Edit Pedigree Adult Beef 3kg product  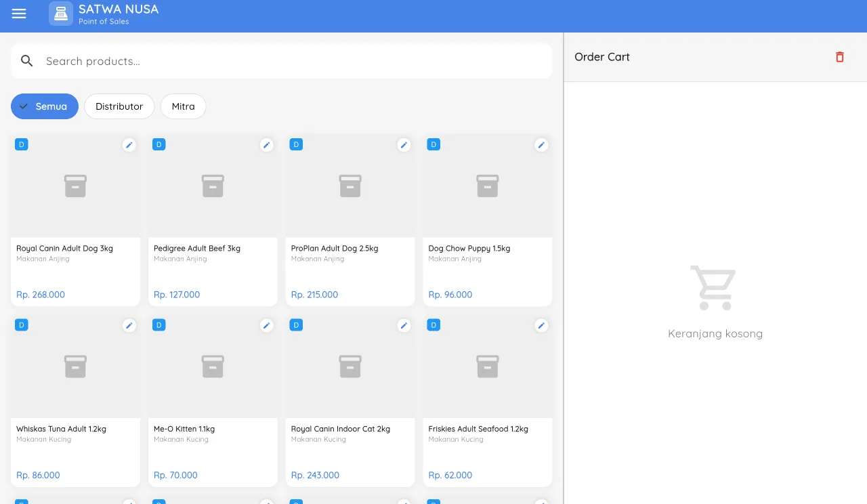pos(267,145)
